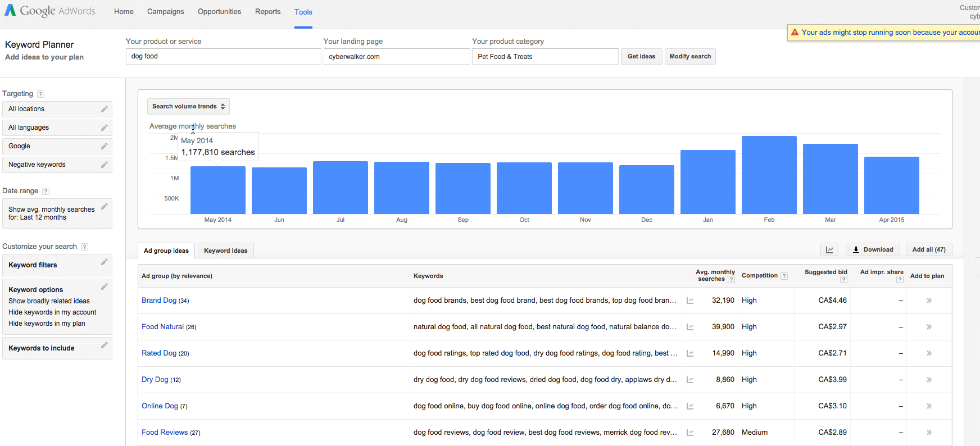Open Avg. monthly searches help icon
Image resolution: width=980 pixels, height=446 pixels.
pos(731,280)
